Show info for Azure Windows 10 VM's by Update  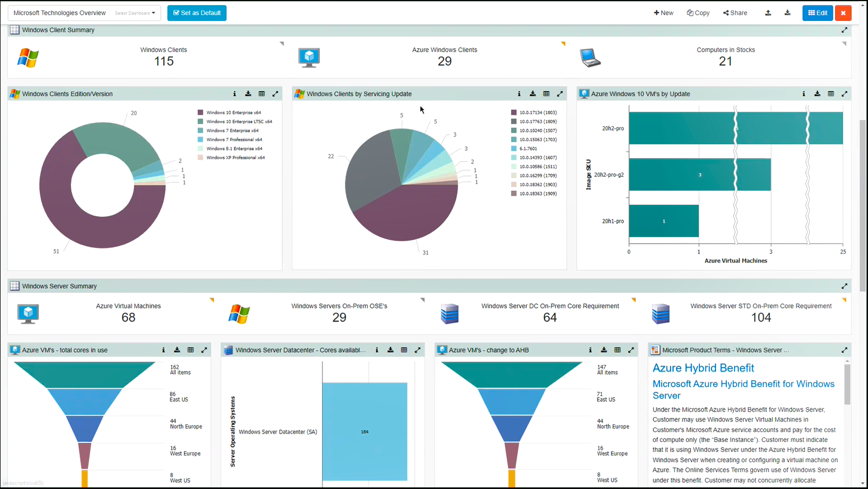point(804,94)
